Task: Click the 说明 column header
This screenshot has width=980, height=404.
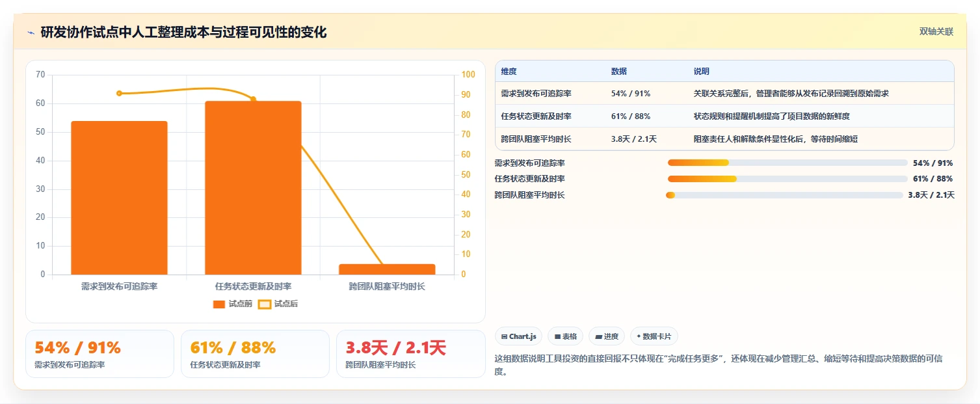Action: (x=702, y=72)
